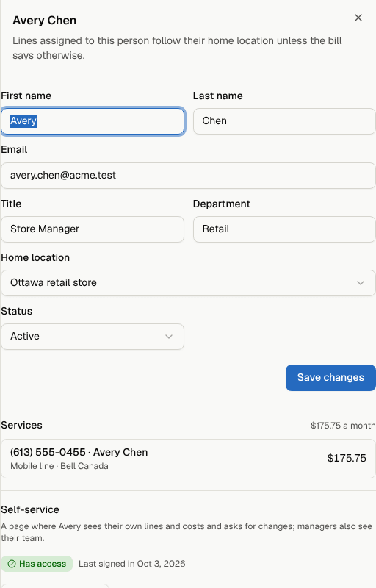This screenshot has height=588, width=376.
Task: Click the Home location label
Action: click(35, 258)
